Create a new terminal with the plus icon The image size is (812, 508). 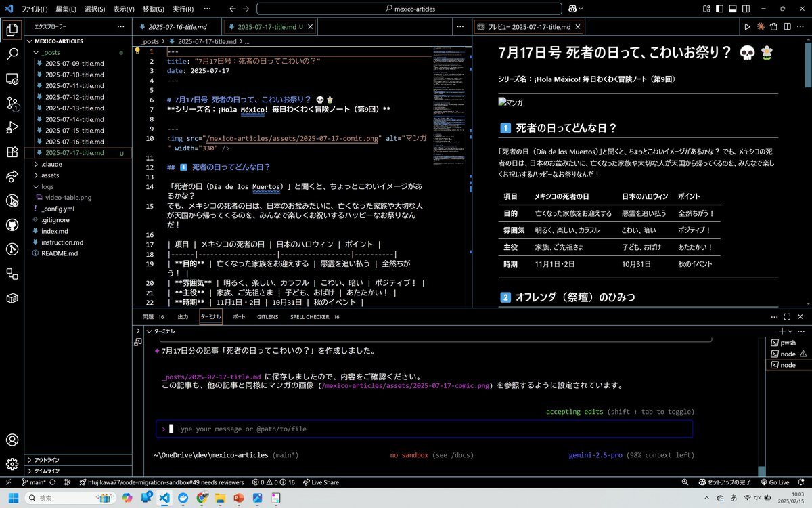(782, 331)
